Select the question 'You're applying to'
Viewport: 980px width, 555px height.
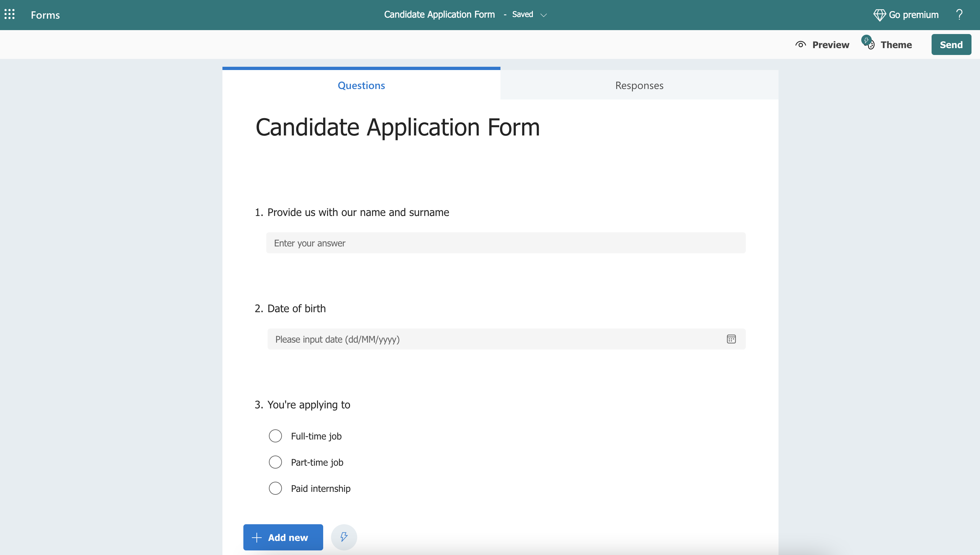(309, 405)
